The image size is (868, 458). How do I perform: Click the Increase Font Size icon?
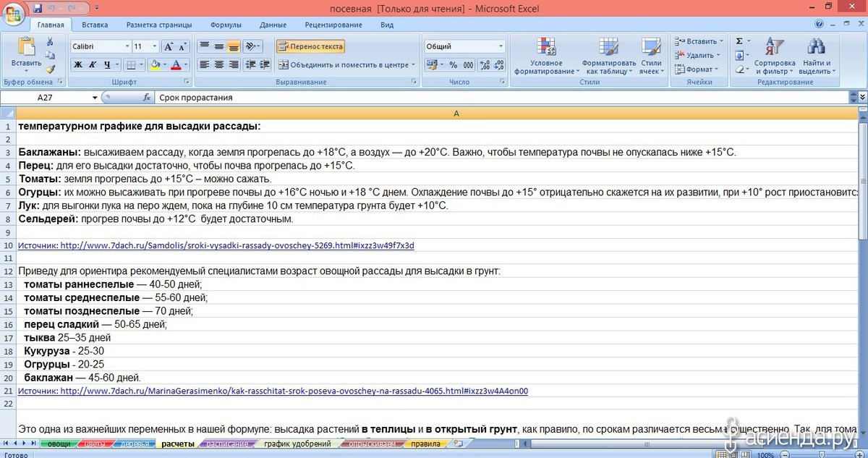tap(169, 46)
